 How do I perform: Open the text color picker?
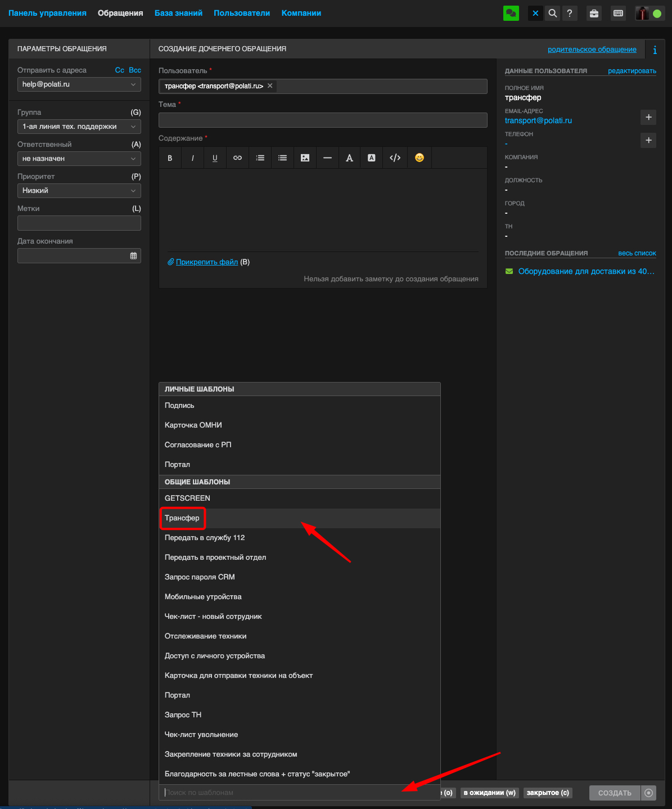pyautogui.click(x=349, y=158)
